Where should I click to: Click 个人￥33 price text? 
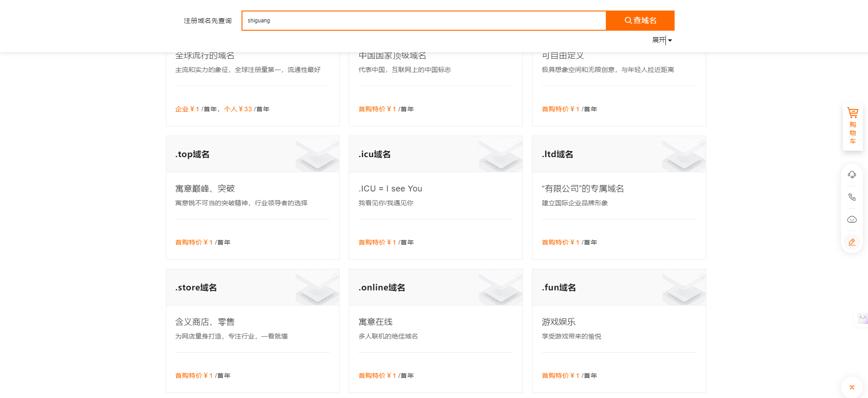point(238,109)
